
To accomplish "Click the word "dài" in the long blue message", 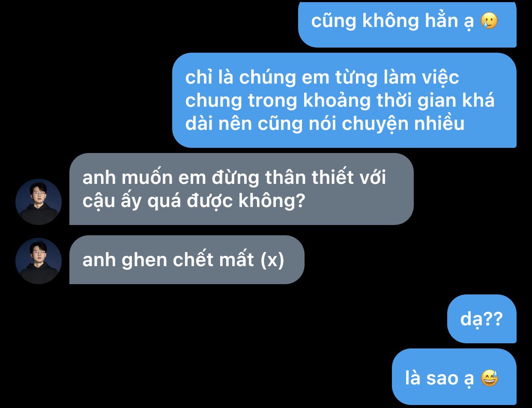I will pos(199,124).
